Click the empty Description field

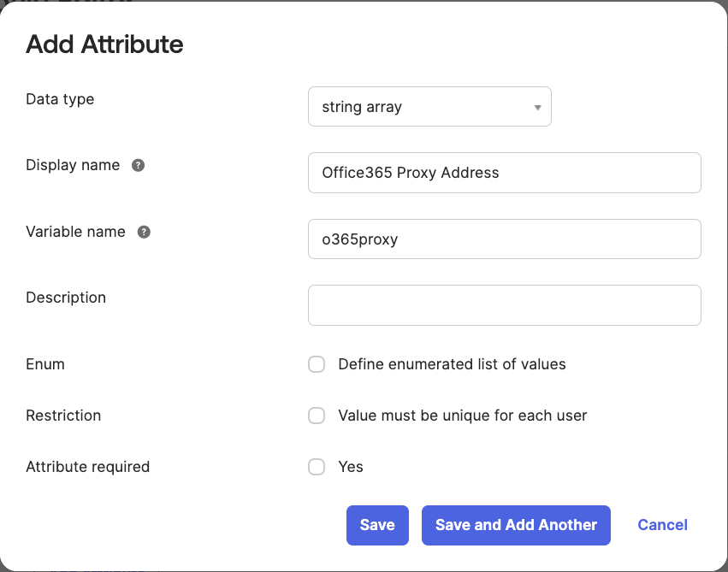coord(504,305)
